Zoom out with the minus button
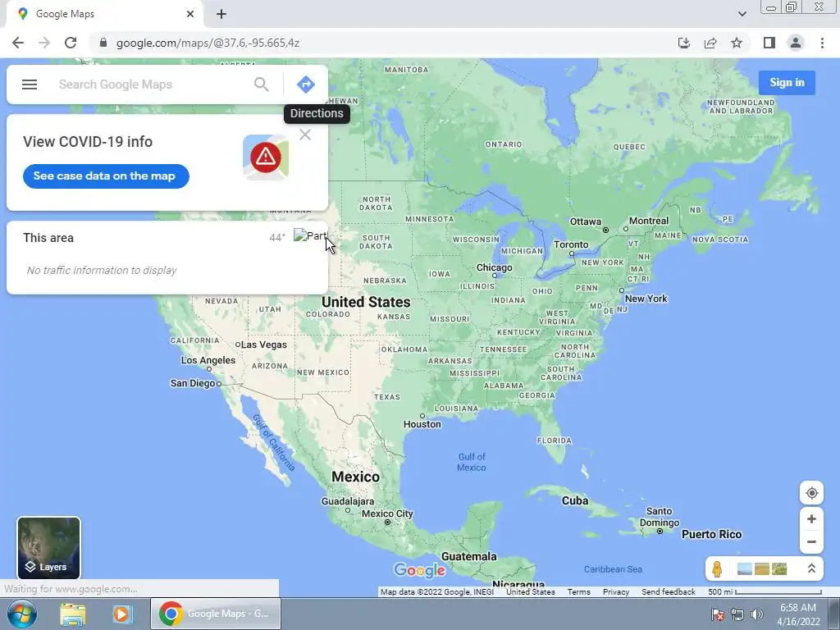The image size is (840, 630). point(811,541)
